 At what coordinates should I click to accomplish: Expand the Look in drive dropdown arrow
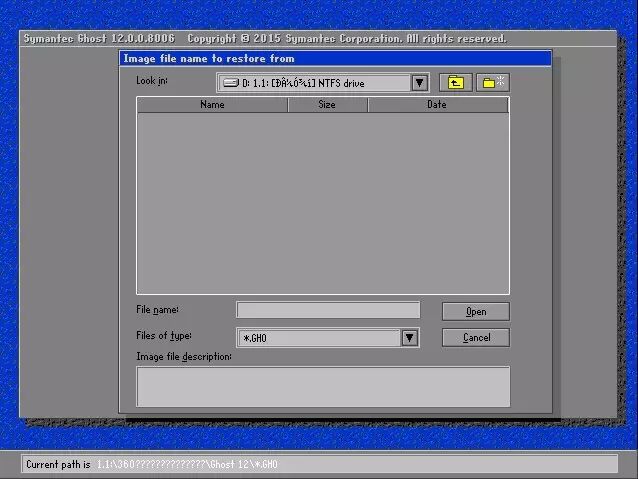420,83
